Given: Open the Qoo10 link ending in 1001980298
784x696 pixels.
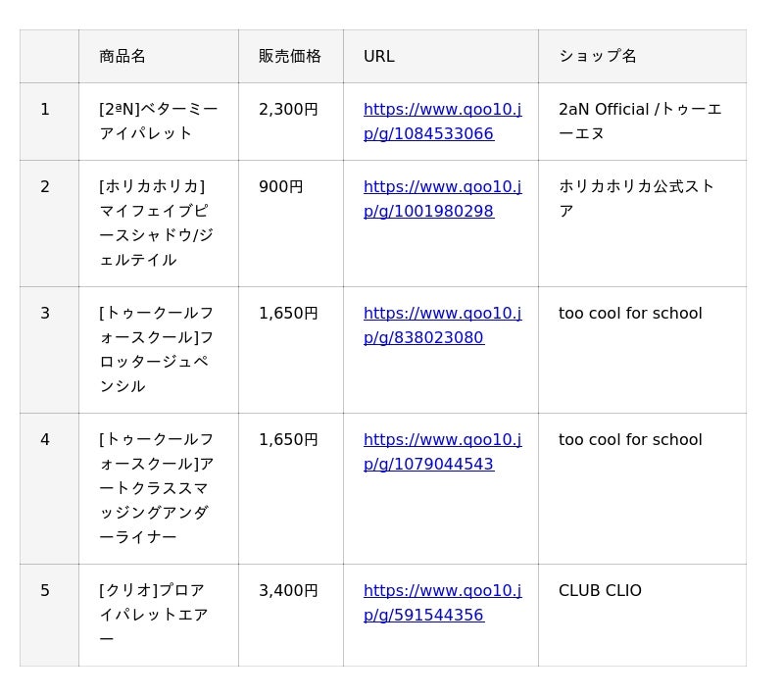Looking at the screenshot, I should pyautogui.click(x=442, y=199).
